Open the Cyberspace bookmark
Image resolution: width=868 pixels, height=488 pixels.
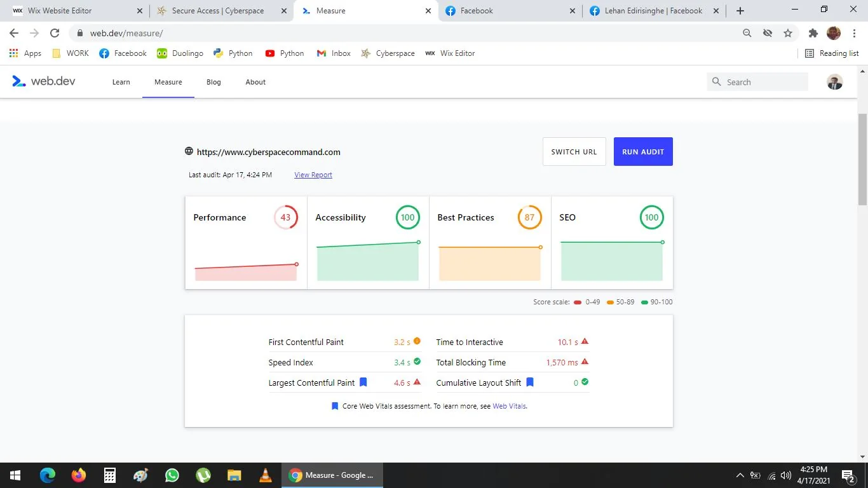388,53
